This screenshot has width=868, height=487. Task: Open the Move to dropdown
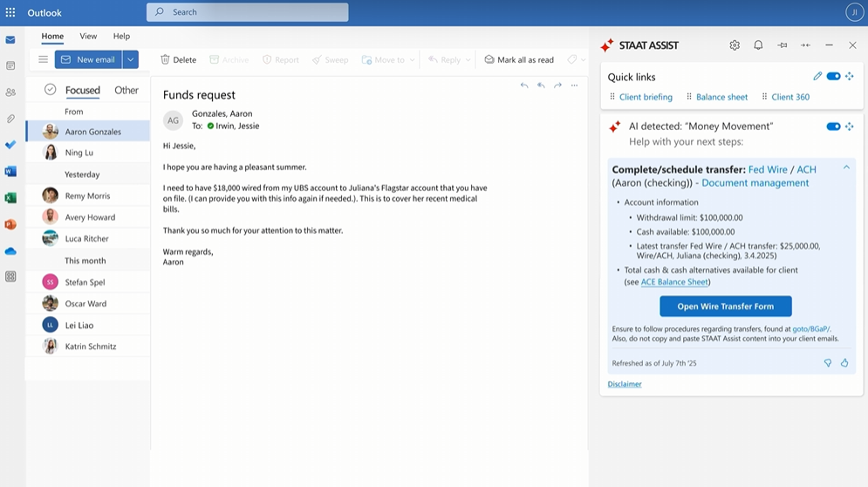coord(412,60)
